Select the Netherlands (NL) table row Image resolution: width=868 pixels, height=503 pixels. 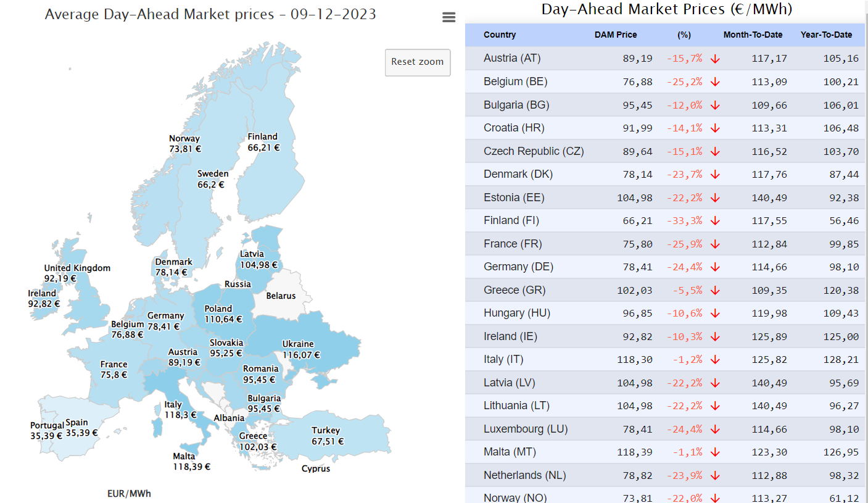click(664, 475)
